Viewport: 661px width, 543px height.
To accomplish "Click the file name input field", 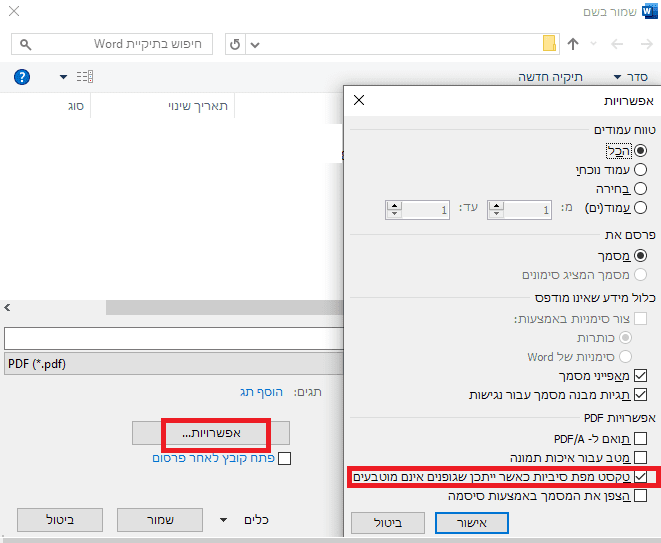I will coord(174,338).
